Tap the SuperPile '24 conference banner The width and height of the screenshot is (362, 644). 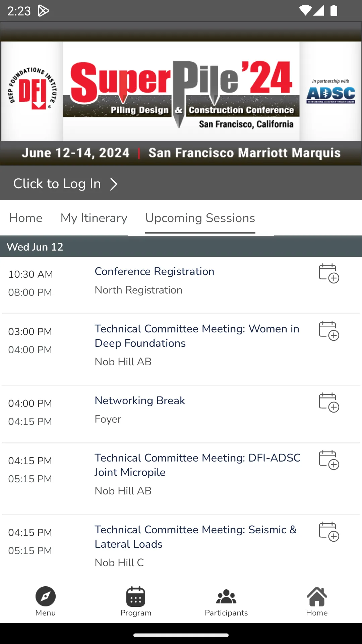pos(181,94)
